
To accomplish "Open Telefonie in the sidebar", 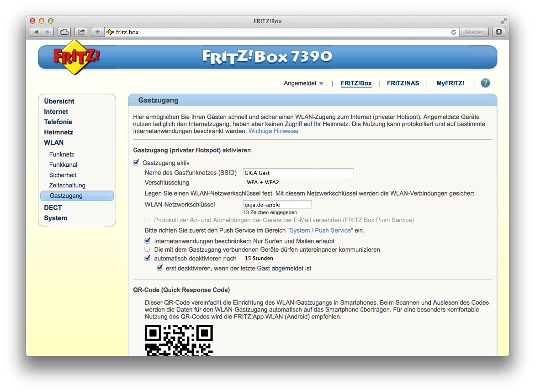I will tap(58, 122).
